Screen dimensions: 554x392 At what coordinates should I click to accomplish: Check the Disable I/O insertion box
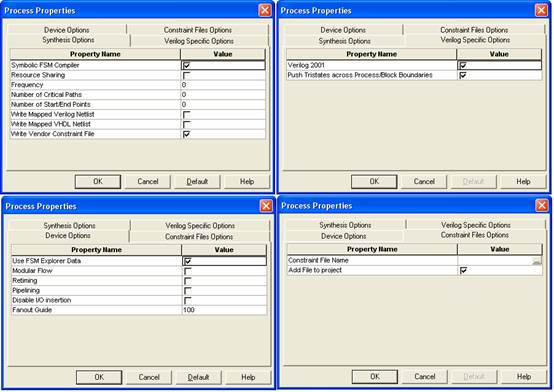[x=188, y=300]
